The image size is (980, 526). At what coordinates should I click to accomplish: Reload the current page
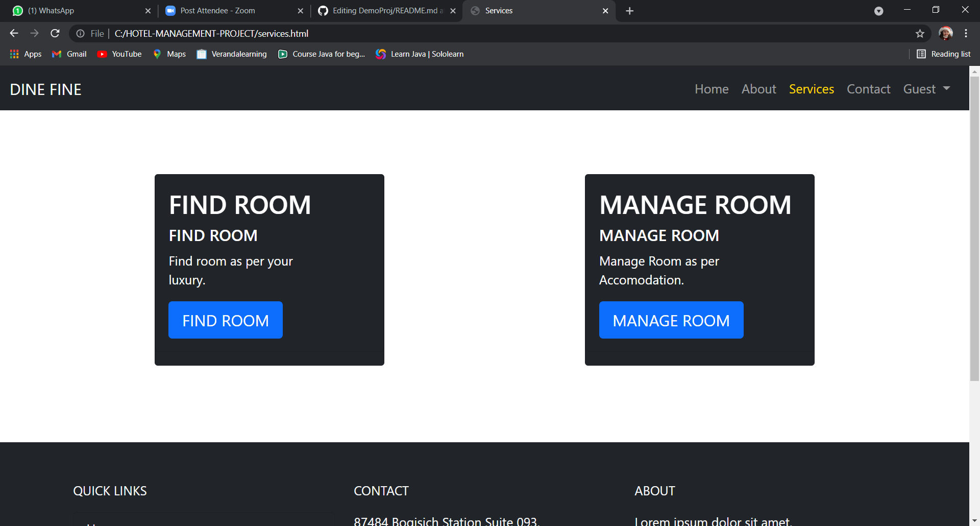click(55, 33)
